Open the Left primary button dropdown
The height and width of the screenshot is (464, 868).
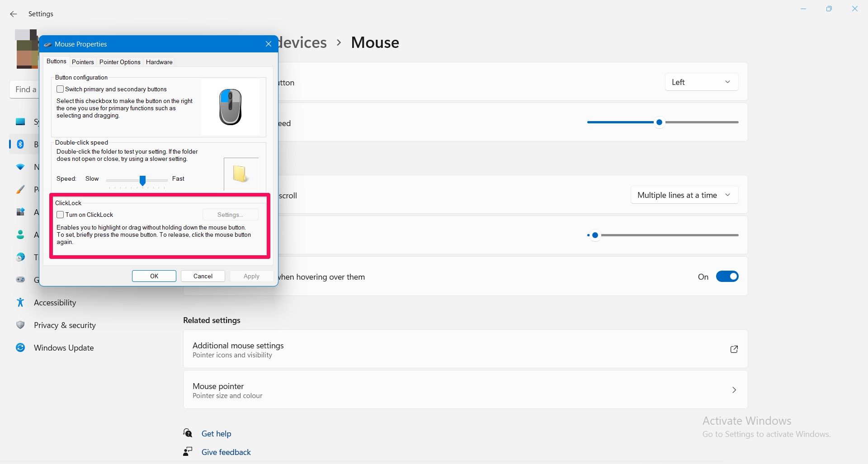point(701,82)
